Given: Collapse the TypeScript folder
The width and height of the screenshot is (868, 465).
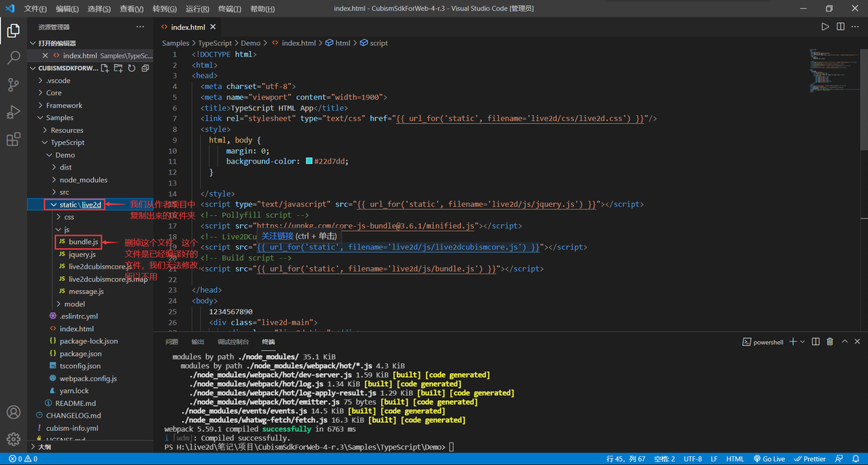Looking at the screenshot, I should pyautogui.click(x=90, y=143).
